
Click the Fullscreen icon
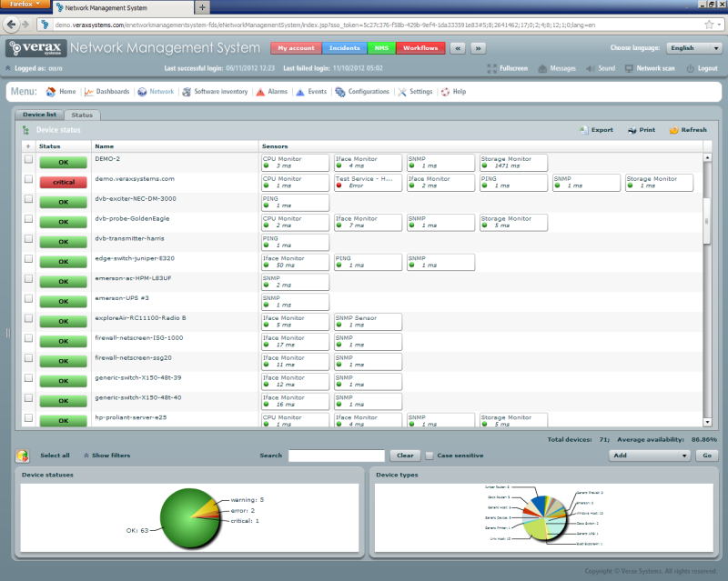point(491,69)
